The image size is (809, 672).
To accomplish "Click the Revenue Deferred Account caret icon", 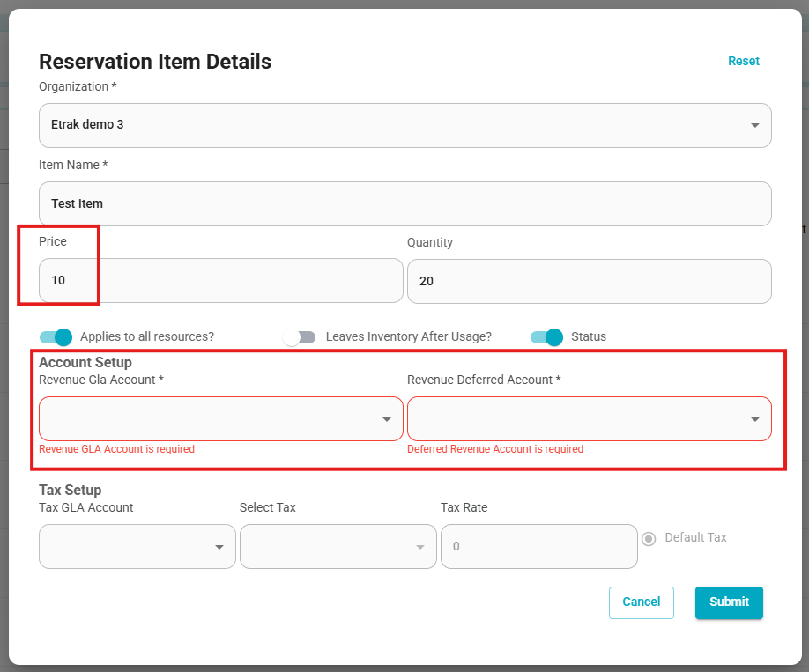I will pyautogui.click(x=755, y=419).
